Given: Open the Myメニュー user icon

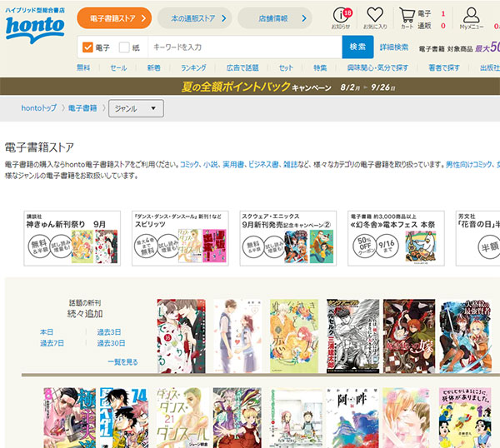Looking at the screenshot, I should coord(472,18).
